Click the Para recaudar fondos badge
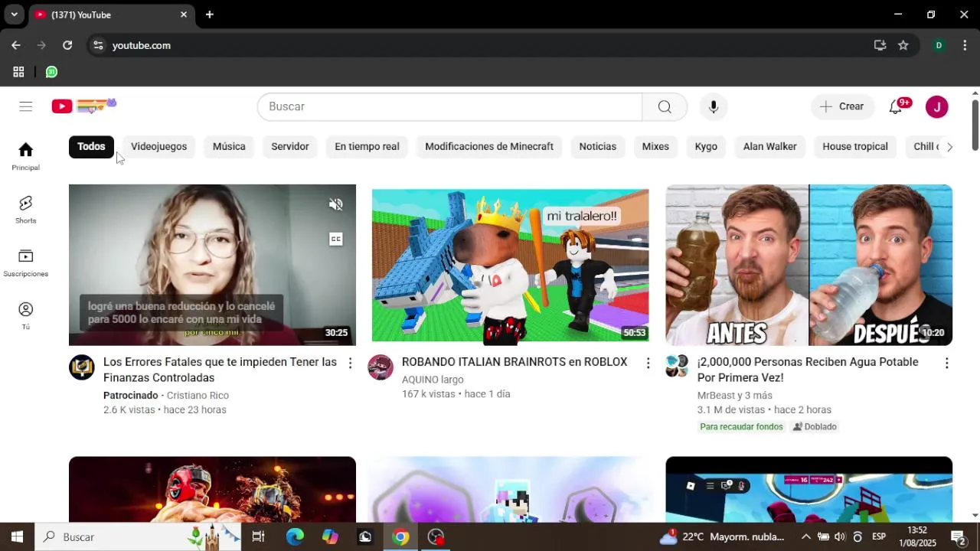980x551 pixels. pos(741,427)
